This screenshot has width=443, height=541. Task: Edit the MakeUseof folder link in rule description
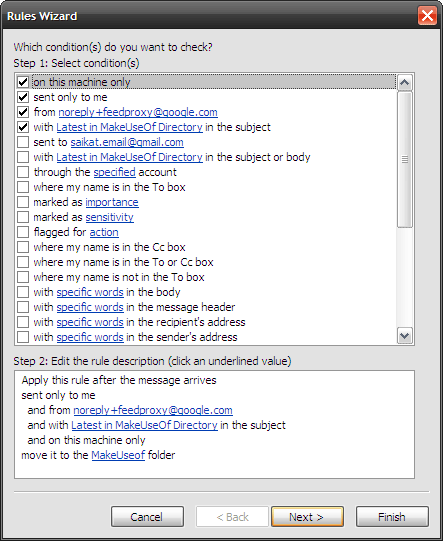coord(118,455)
